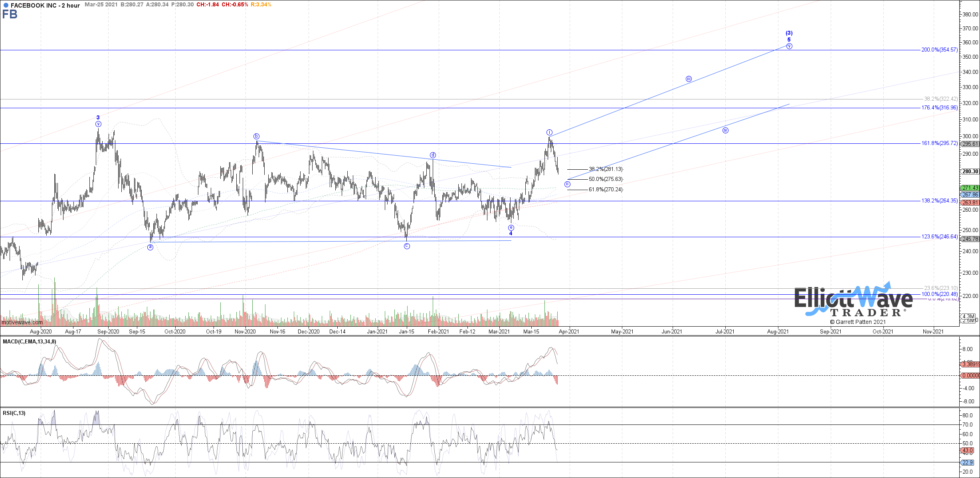The width and height of the screenshot is (980, 478).
Task: Click the P:280.30 price value
Action: click(x=182, y=5)
